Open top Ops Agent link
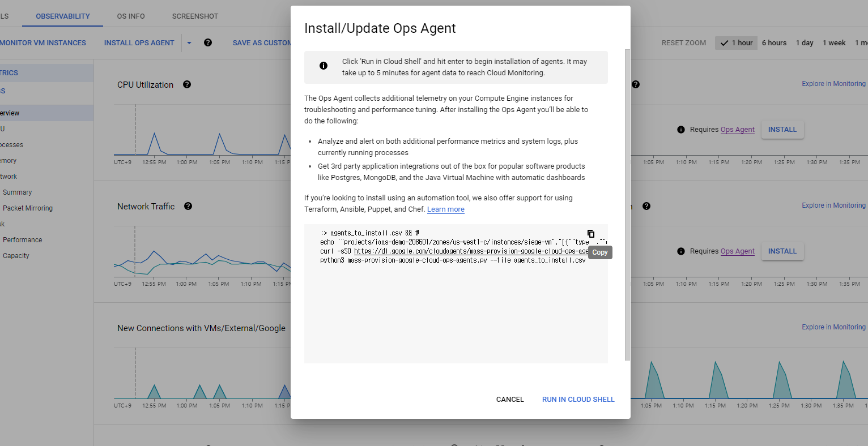Viewport: 868px width, 446px height. tap(738, 130)
